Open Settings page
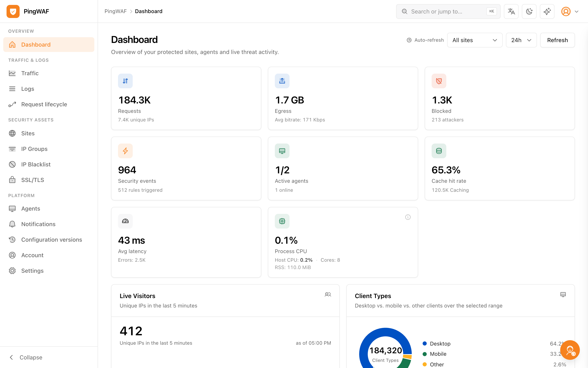The width and height of the screenshot is (588, 368). click(49, 271)
